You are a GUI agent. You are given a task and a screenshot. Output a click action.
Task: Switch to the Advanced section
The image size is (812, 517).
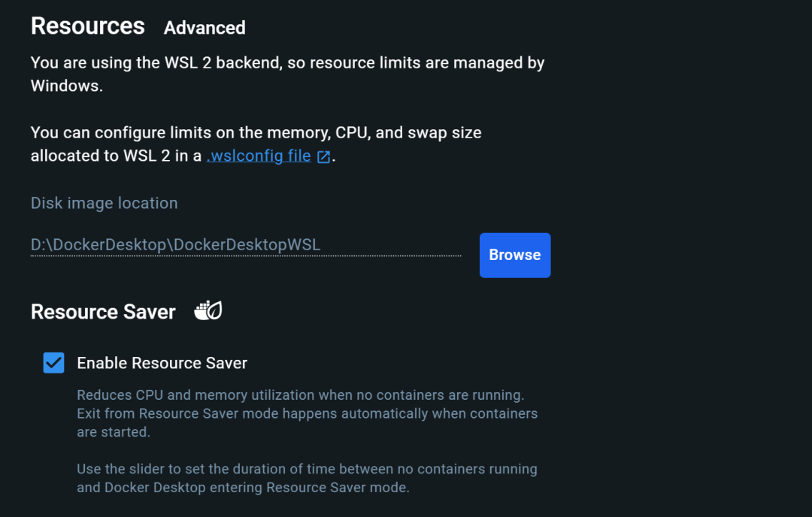pyautogui.click(x=204, y=28)
